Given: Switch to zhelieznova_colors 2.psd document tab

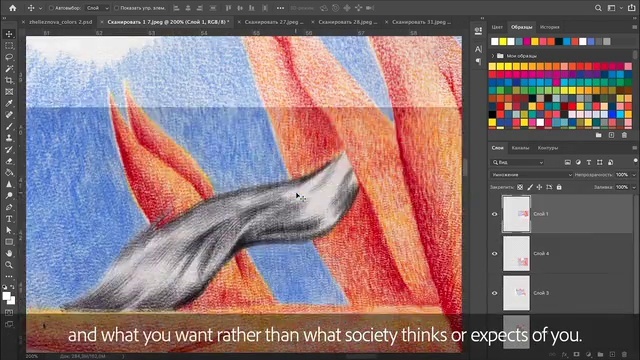Looking at the screenshot, I should coord(60,22).
